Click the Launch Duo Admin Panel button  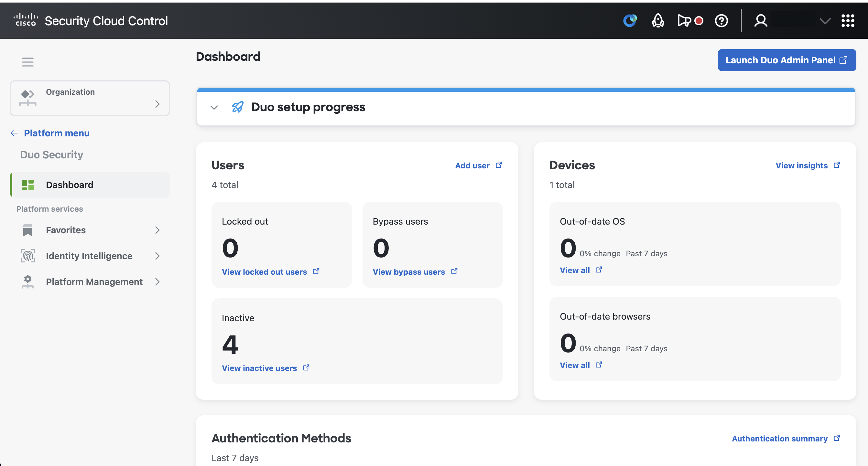(787, 60)
